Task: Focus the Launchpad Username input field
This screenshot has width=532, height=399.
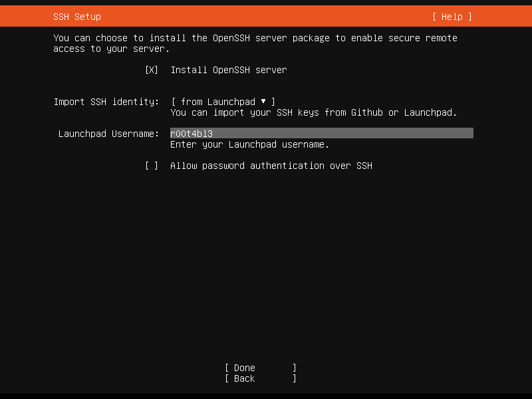Action: (322, 133)
